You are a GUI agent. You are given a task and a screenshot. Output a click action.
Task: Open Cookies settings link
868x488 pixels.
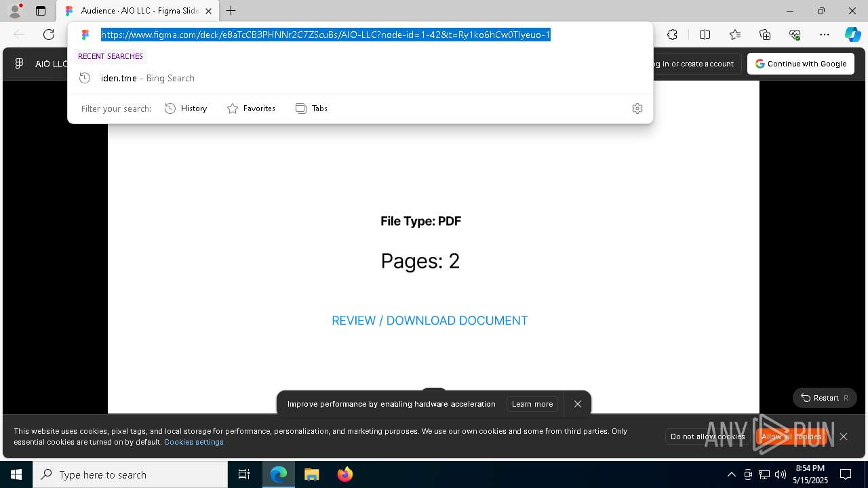pos(194,442)
